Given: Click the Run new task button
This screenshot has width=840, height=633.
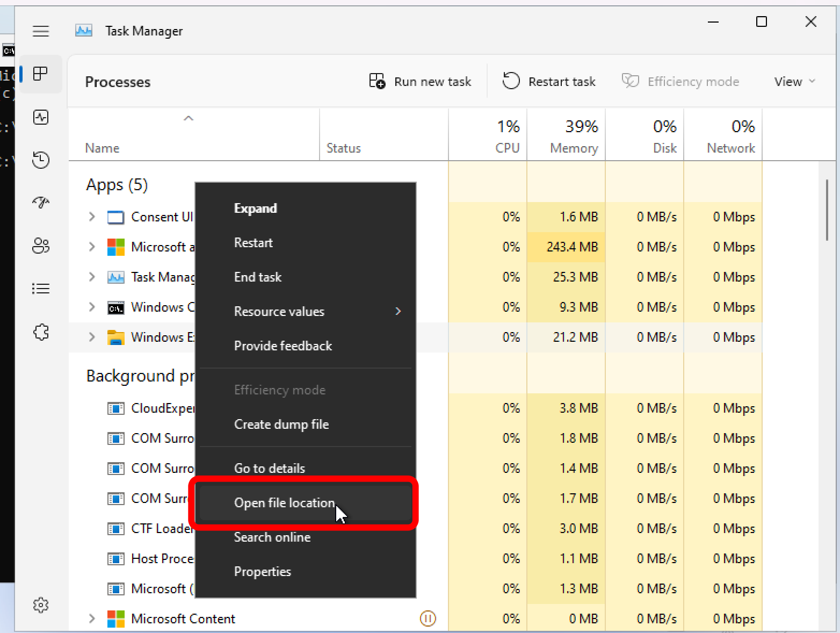Looking at the screenshot, I should (421, 82).
